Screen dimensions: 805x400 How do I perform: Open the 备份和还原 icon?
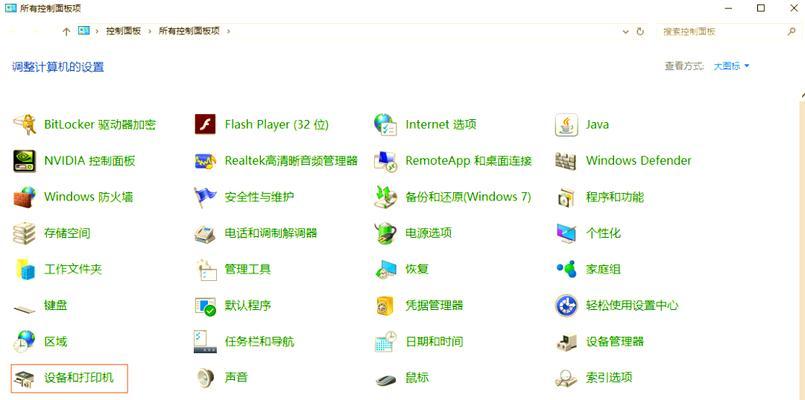point(386,197)
